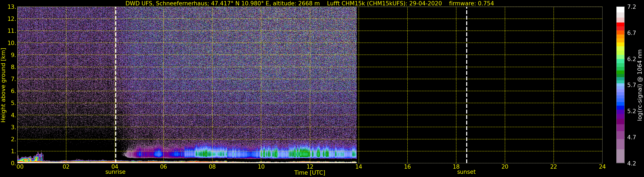Image resolution: width=644 pixels, height=177 pixels.
Task: Click the time axis tick '04'
Action: click(115, 167)
